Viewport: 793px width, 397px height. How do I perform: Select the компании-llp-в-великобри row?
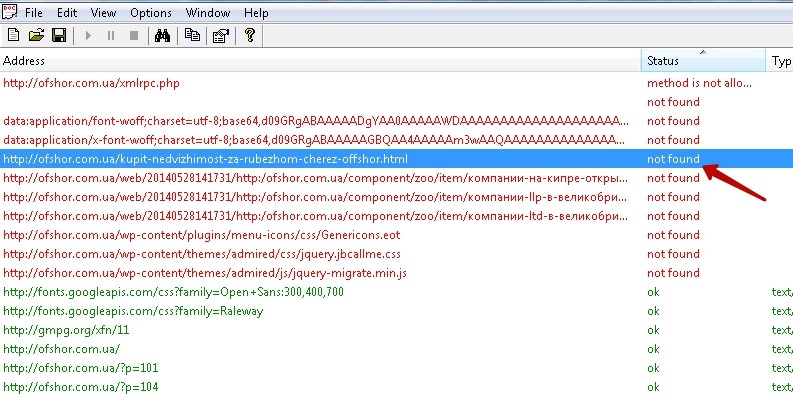[396, 197]
